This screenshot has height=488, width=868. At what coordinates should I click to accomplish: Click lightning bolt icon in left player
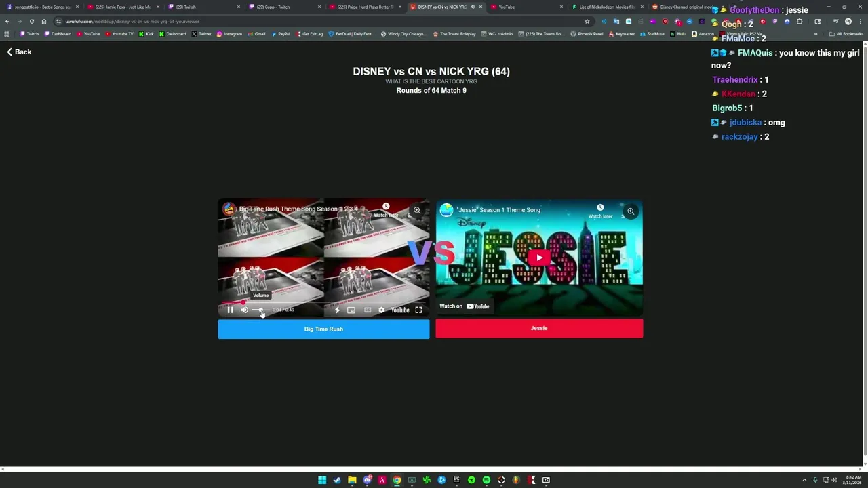pos(337,310)
